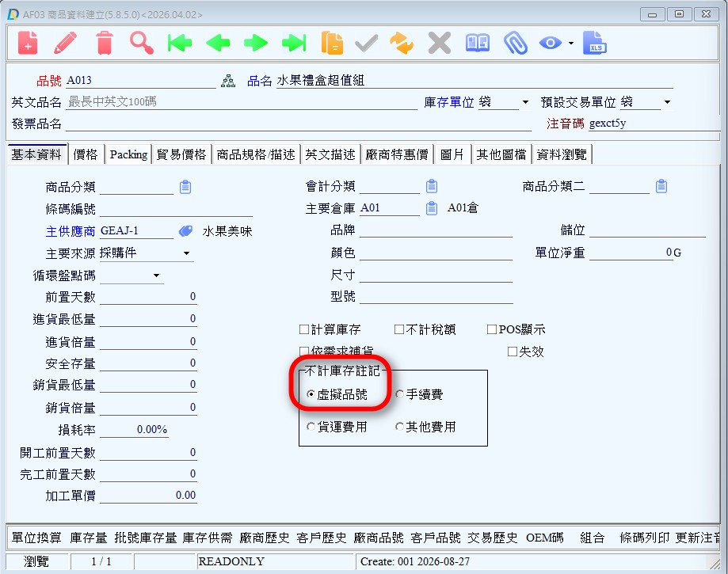
Task: Expand the 庫存單位 dropdown
Action: pos(525,102)
